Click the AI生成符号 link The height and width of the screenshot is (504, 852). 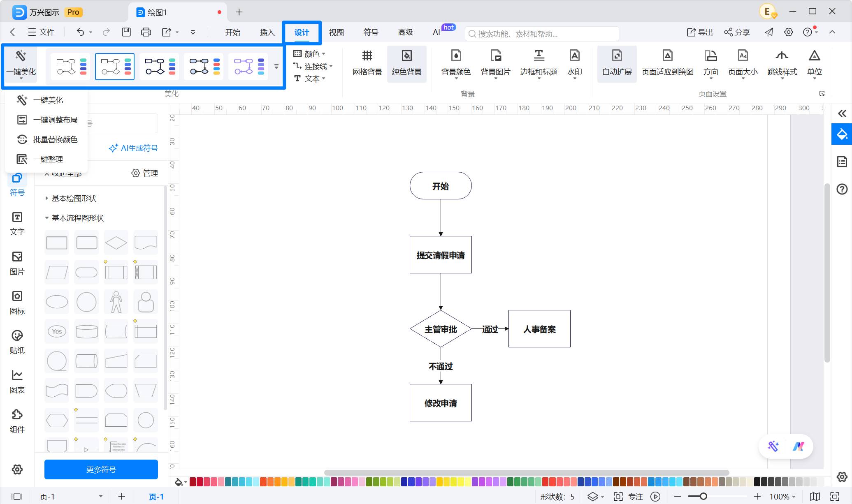pyautogui.click(x=133, y=148)
